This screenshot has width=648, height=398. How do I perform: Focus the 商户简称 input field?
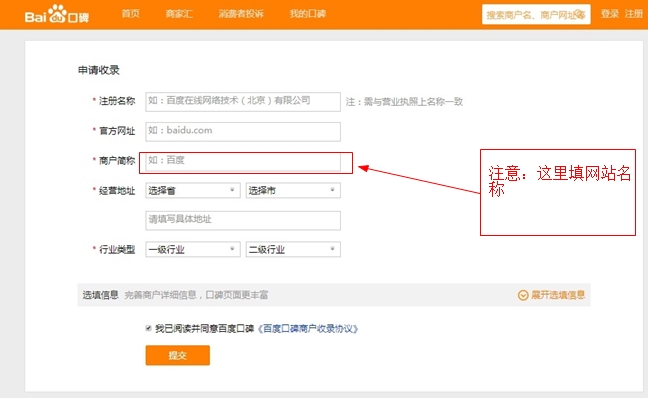point(243,162)
